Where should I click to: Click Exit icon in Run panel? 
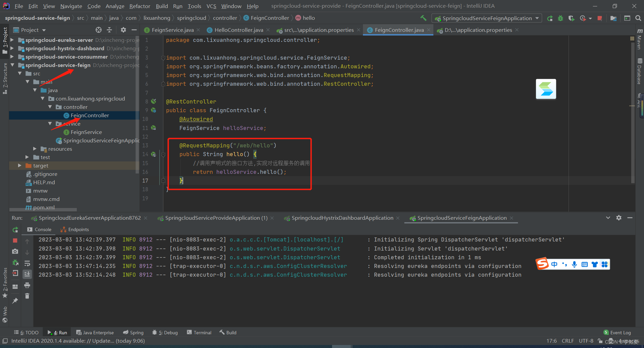[x=15, y=273]
